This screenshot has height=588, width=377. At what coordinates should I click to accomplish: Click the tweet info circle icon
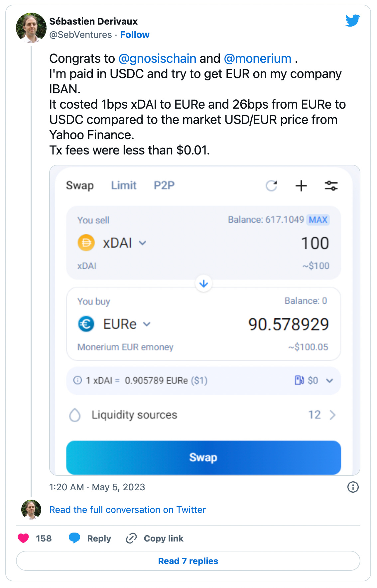tap(353, 487)
